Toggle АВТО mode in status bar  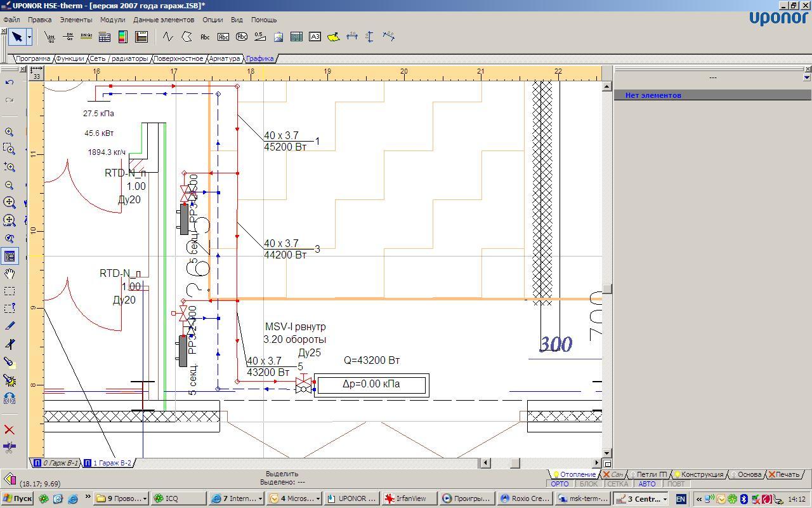[646, 484]
